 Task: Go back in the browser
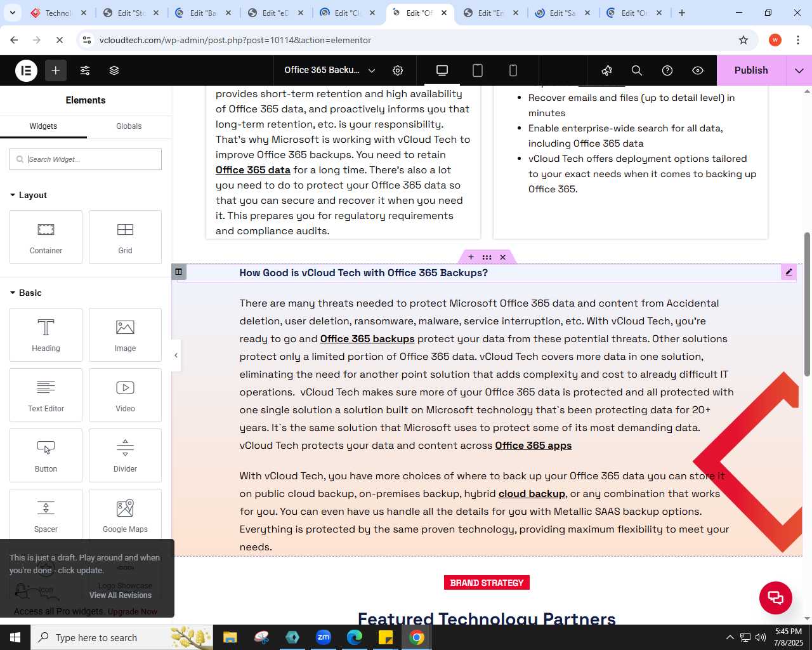[14, 40]
